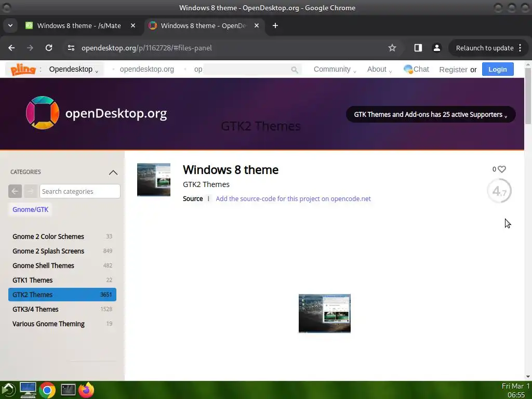
Task: Click the pling logo
Action: pyautogui.click(x=23, y=69)
